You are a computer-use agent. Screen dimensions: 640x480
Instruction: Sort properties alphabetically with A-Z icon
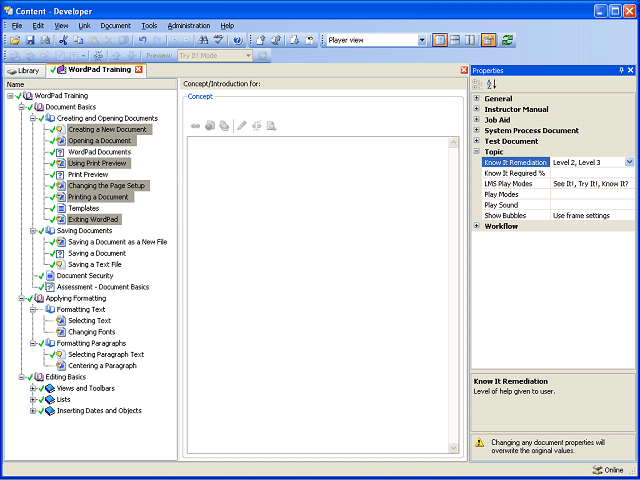492,84
